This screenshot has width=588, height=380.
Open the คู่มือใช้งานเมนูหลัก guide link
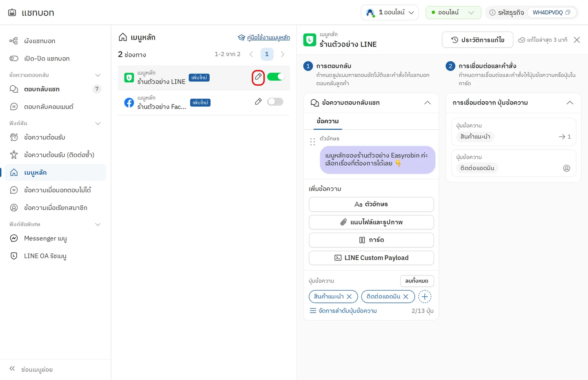point(264,38)
